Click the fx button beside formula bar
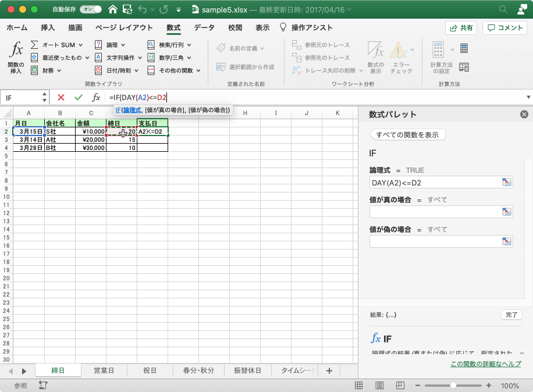 (96, 98)
